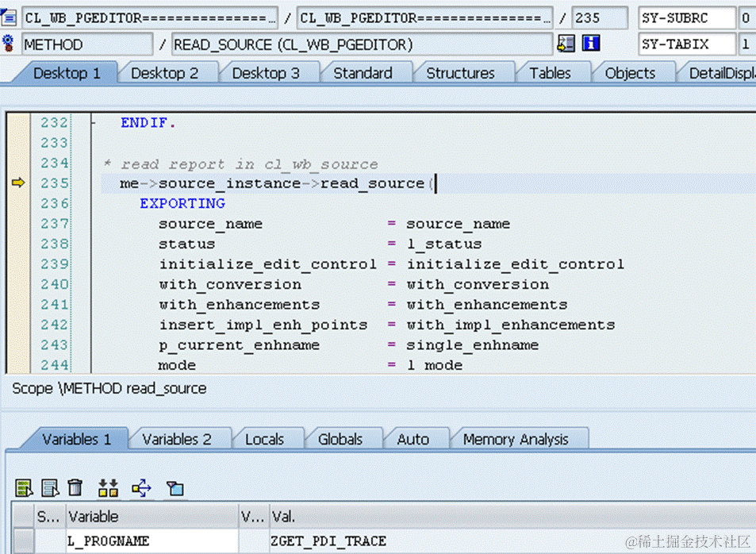Click l_status on line 238

coord(444,244)
